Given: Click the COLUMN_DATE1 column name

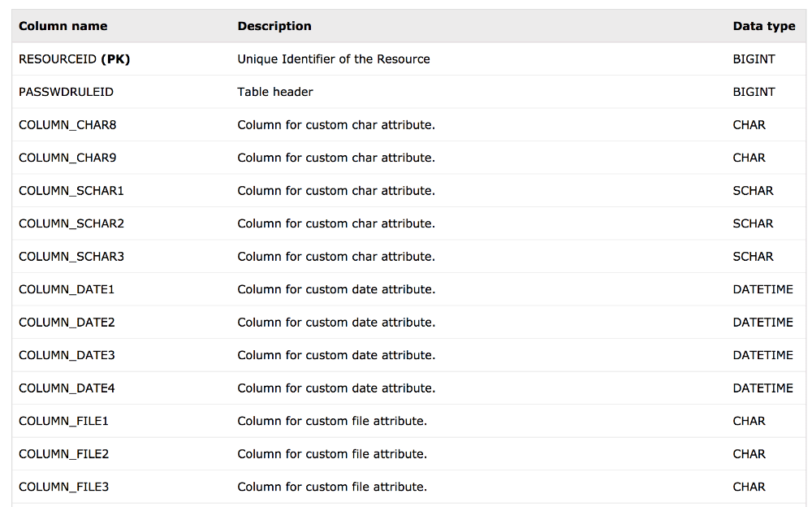Looking at the screenshot, I should click(67, 289).
